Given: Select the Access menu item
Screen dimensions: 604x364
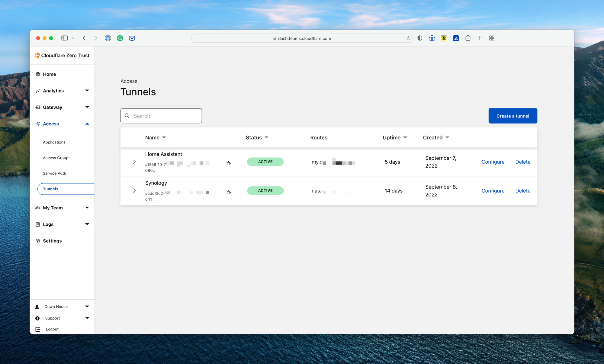Looking at the screenshot, I should pyautogui.click(x=51, y=124).
